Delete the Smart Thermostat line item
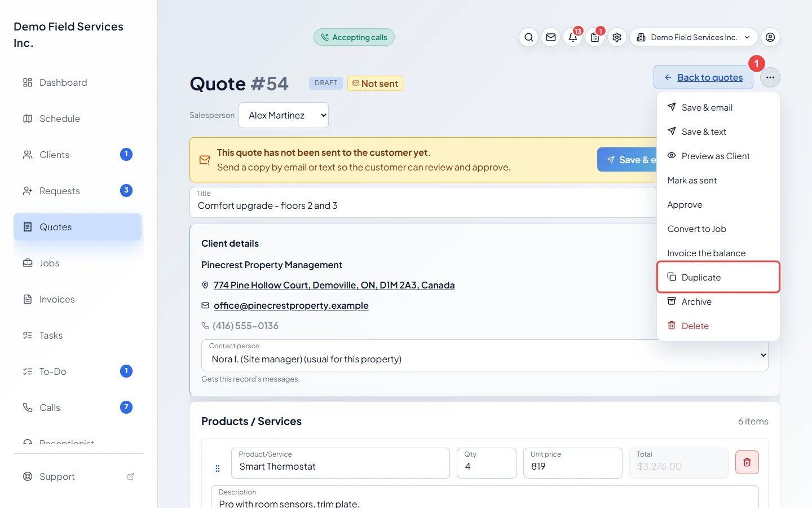Screen dimensions: 812x508 pyautogui.click(x=747, y=463)
